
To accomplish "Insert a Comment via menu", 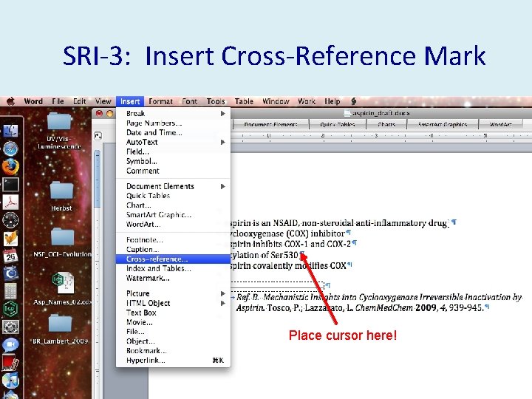I will point(173,171).
